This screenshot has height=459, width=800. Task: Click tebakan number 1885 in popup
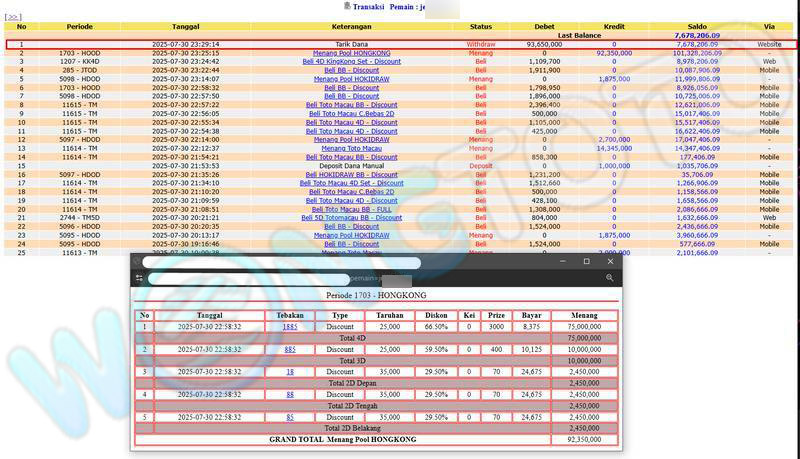pyautogui.click(x=290, y=326)
